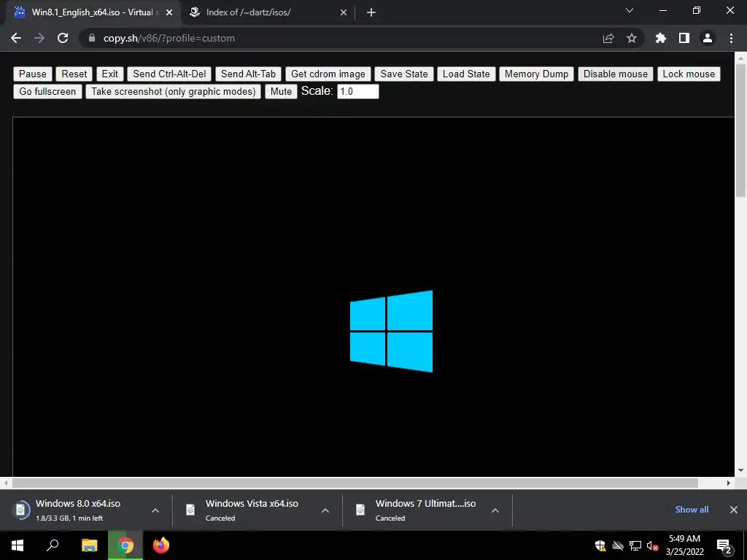Send Ctrl-Alt-Del to the emulator
Image resolution: width=747 pixels, height=560 pixels.
click(x=169, y=74)
